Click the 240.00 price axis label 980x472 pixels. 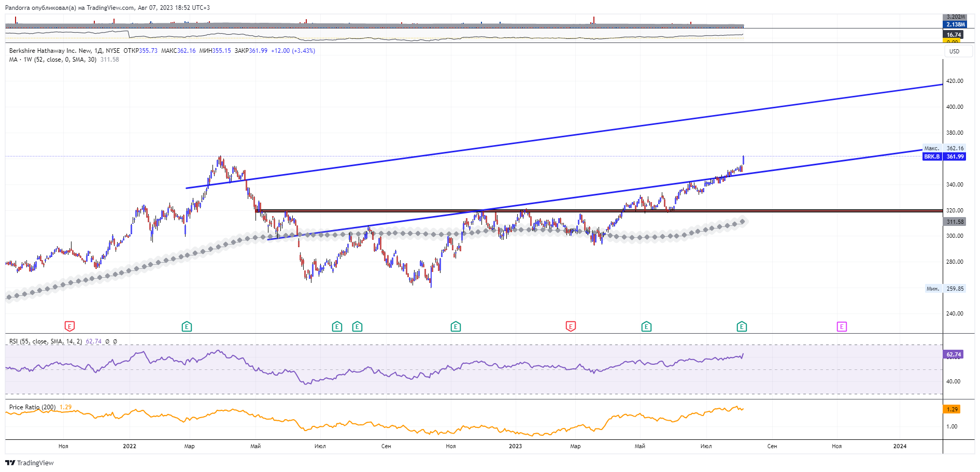(x=955, y=313)
